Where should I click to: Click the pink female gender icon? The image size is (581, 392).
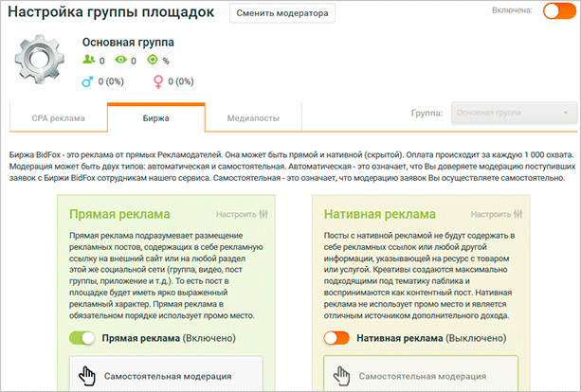pos(158,81)
